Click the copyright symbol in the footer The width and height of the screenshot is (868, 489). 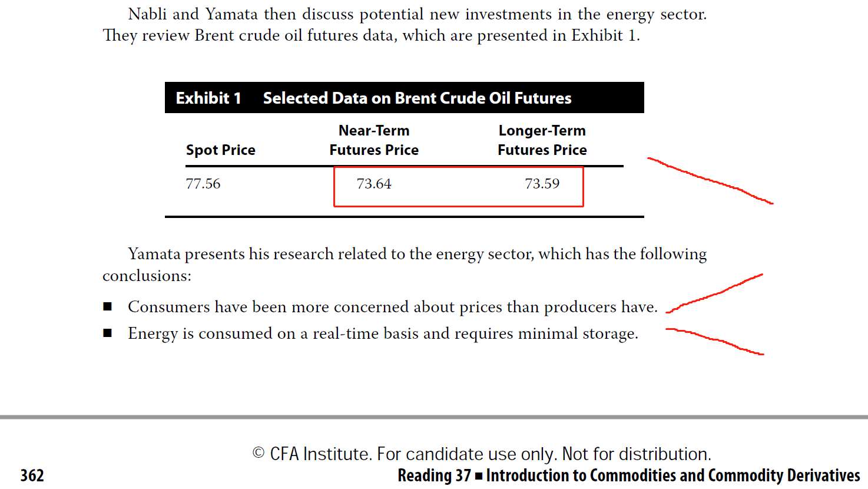tap(259, 453)
